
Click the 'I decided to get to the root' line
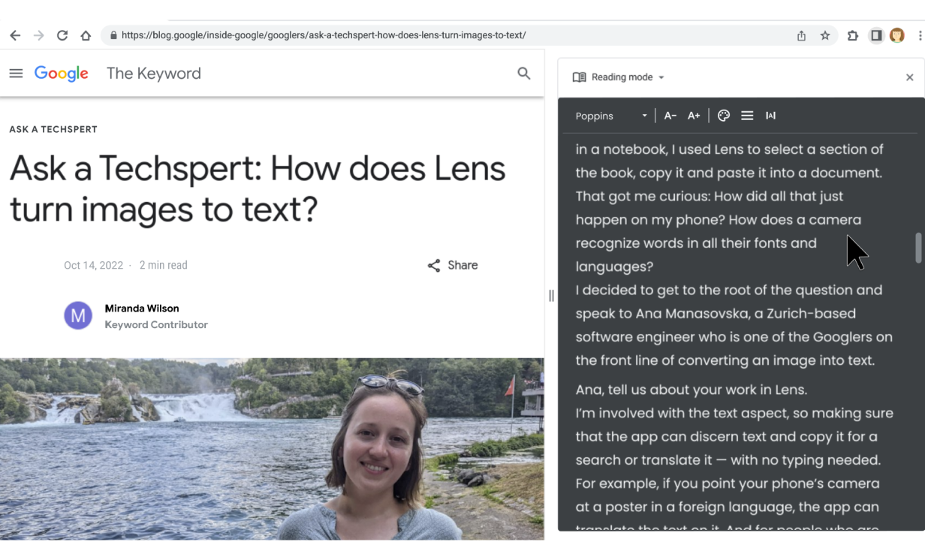[x=729, y=290]
